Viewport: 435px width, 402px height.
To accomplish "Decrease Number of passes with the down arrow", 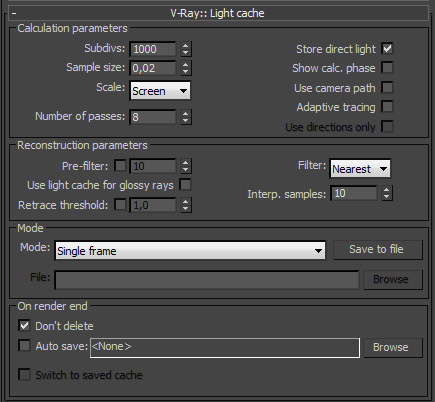I will click(186, 121).
